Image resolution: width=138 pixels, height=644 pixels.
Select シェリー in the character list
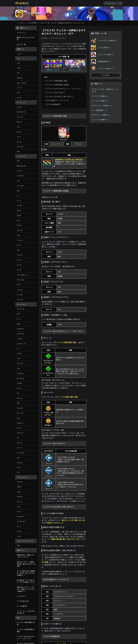point(26,54)
